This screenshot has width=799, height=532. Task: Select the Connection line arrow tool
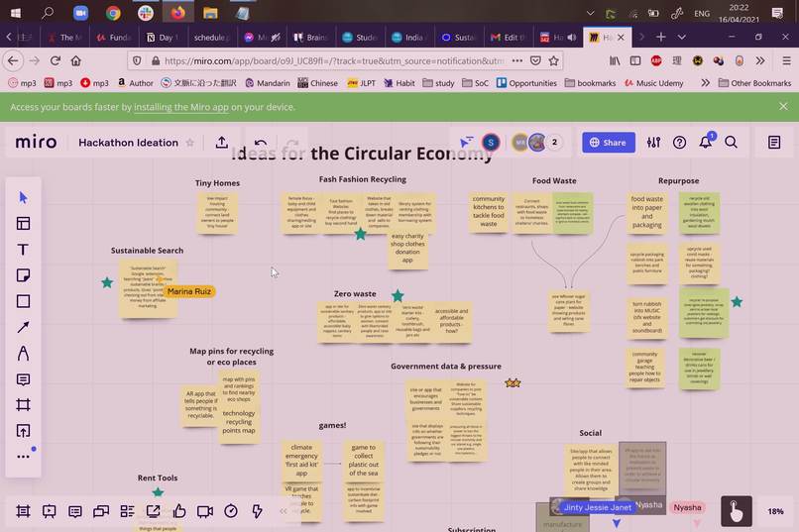(23, 327)
